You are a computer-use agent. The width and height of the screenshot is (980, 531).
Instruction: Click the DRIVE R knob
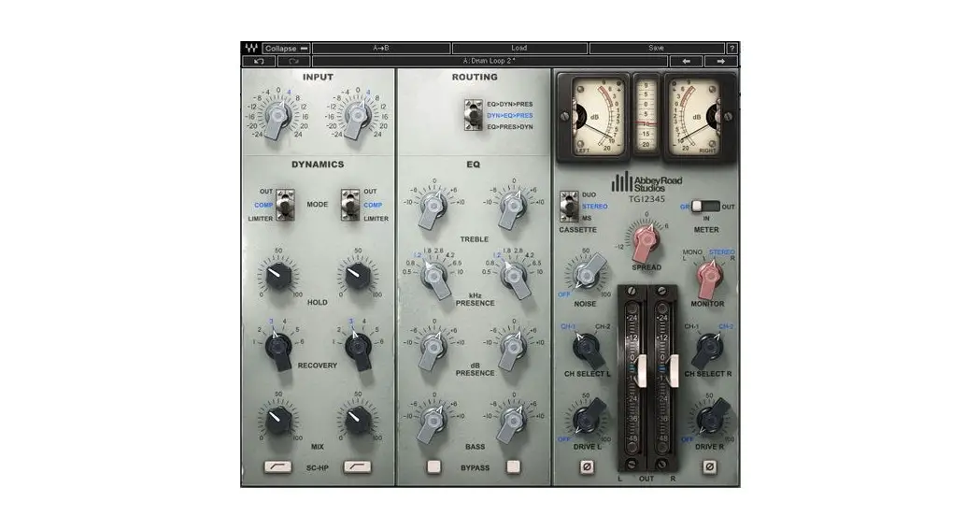click(x=711, y=418)
